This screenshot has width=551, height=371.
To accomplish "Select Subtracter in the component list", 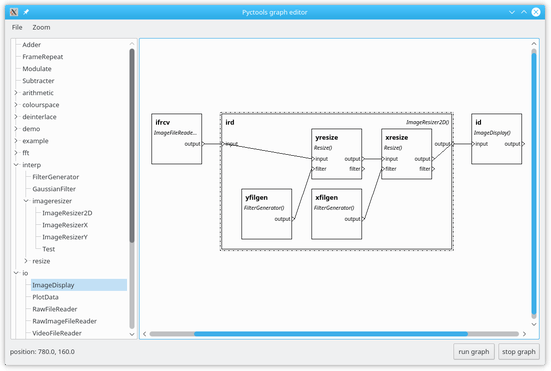I will tap(38, 81).
